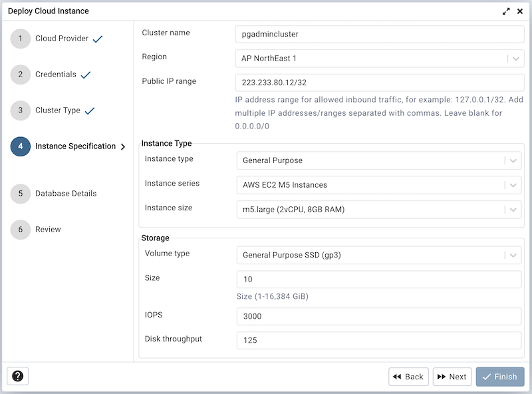This screenshot has width=532, height=394.
Task: Click the Cluster name input field
Action: pyautogui.click(x=379, y=33)
